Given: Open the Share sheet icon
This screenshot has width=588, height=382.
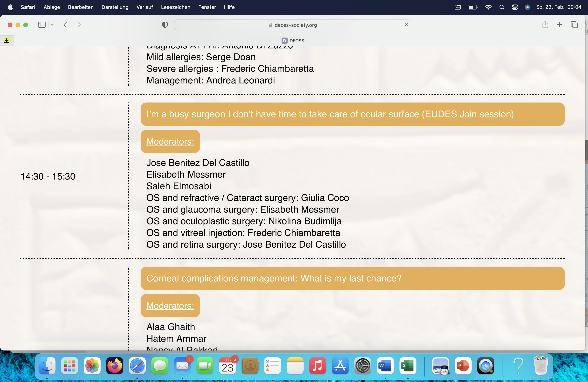Looking at the screenshot, I should pyautogui.click(x=545, y=25).
